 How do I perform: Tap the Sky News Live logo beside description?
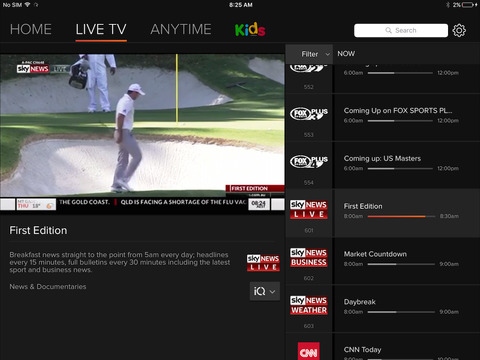pos(263,263)
